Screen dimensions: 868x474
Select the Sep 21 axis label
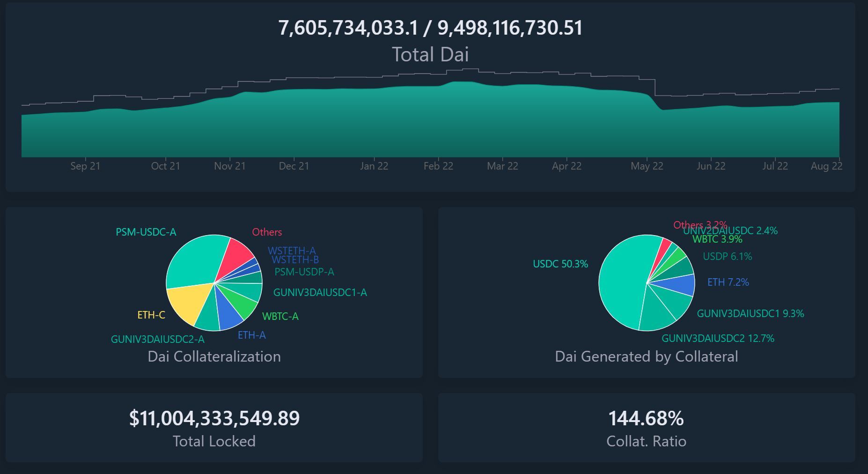85,166
